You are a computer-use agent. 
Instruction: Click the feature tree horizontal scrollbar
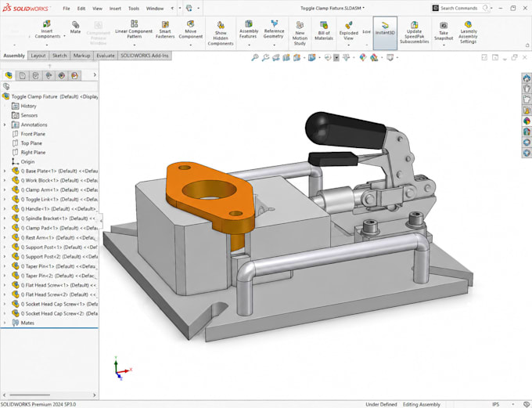click(x=30, y=395)
